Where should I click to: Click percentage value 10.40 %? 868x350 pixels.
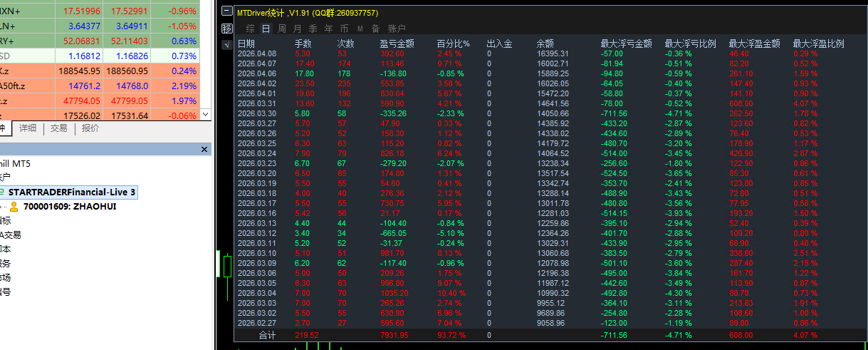(451, 293)
